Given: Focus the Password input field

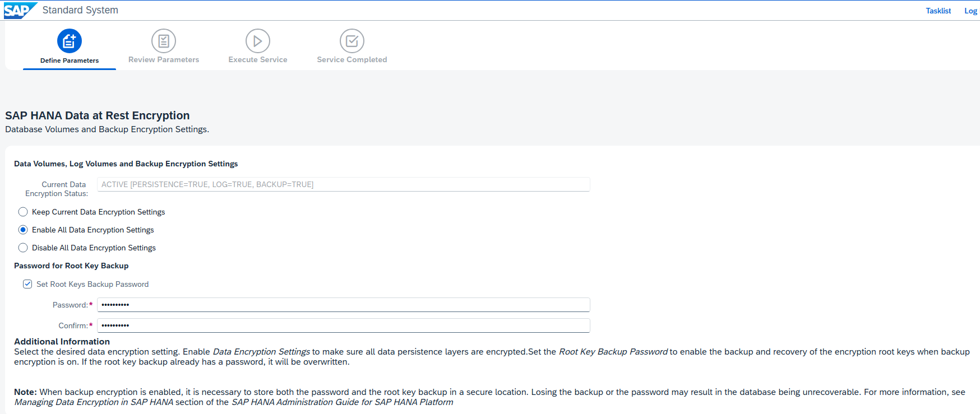Looking at the screenshot, I should click(x=344, y=305).
